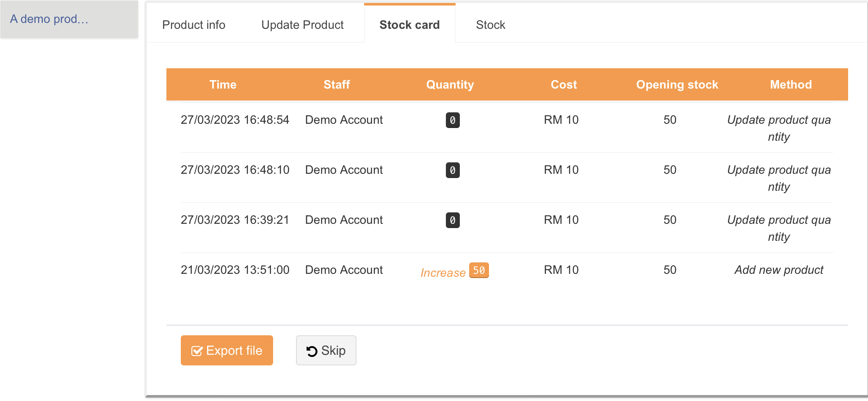Select the Stock card tab
Viewport: 868px width, 401px height.
[x=409, y=25]
